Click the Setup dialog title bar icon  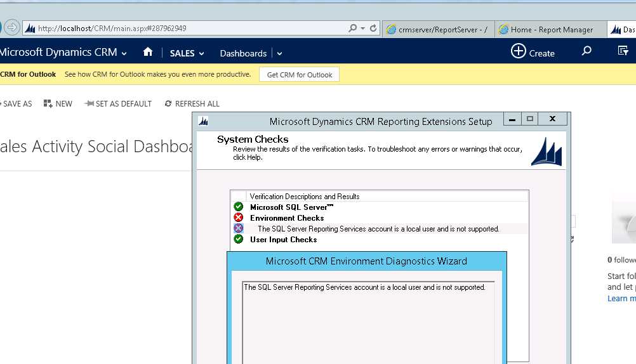pos(204,120)
